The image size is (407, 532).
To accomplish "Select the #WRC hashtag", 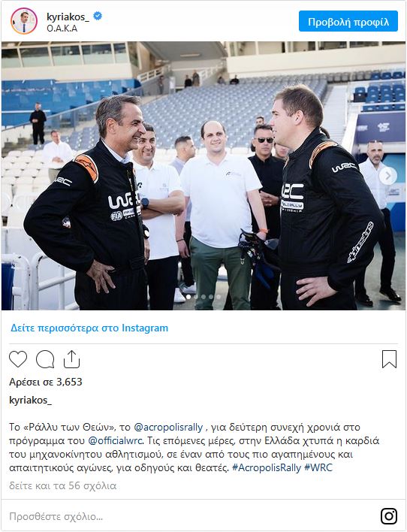I will [x=318, y=467].
